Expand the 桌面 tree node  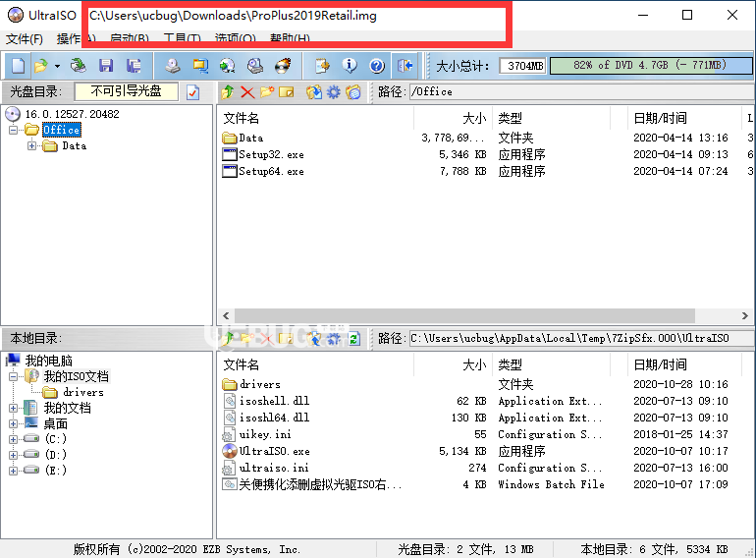pos(14,424)
